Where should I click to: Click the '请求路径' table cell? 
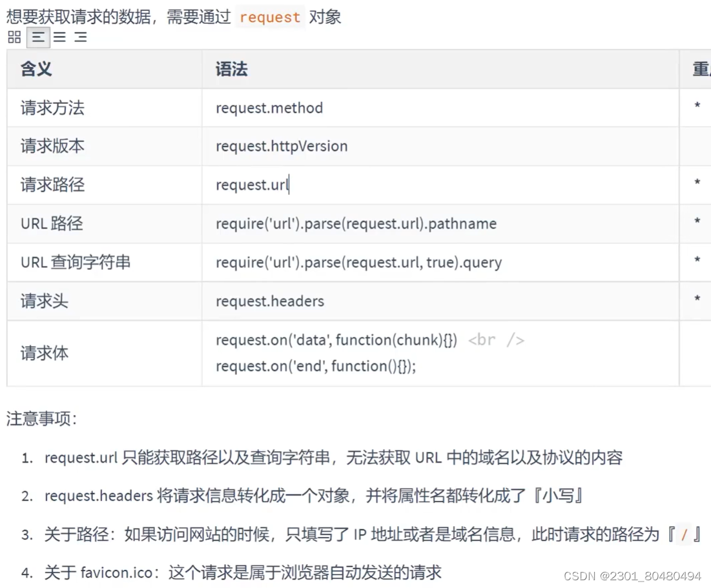(104, 185)
